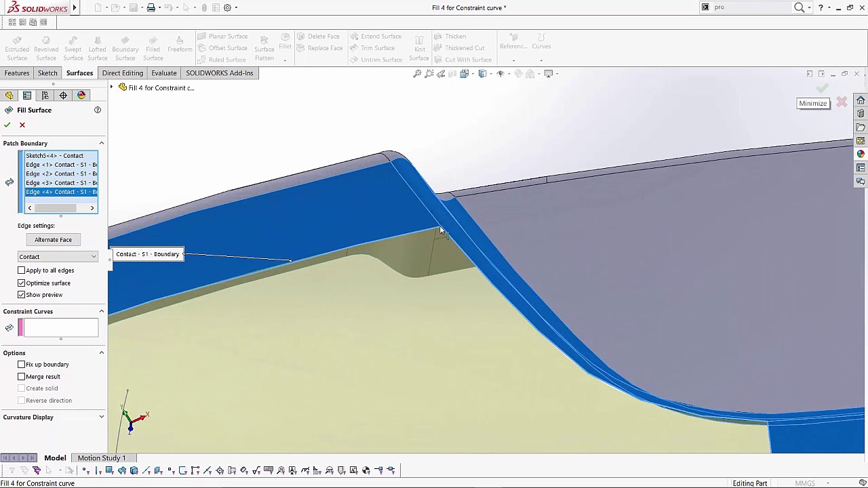This screenshot has width=868, height=488.
Task: Click the MMGS unit system status entry
Action: [x=805, y=483]
